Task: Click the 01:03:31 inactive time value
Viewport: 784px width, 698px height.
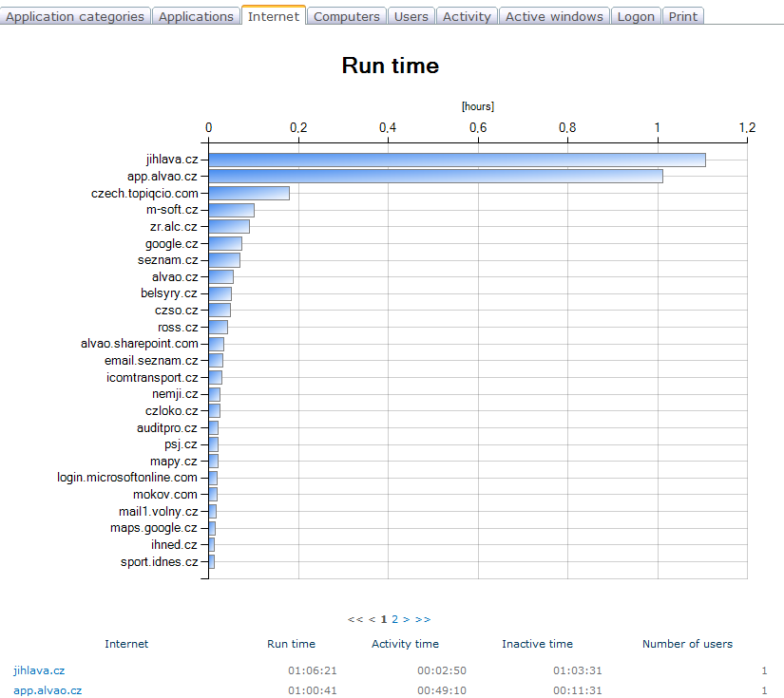Action: (578, 670)
